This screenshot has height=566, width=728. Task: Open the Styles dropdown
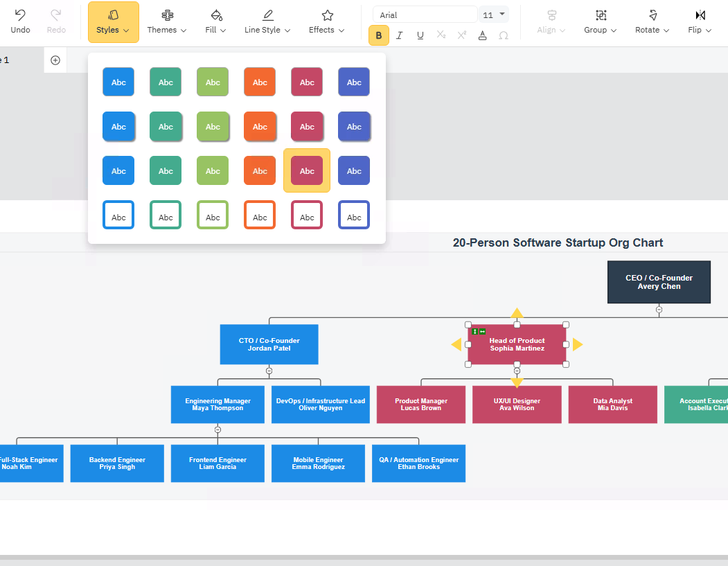(x=114, y=22)
